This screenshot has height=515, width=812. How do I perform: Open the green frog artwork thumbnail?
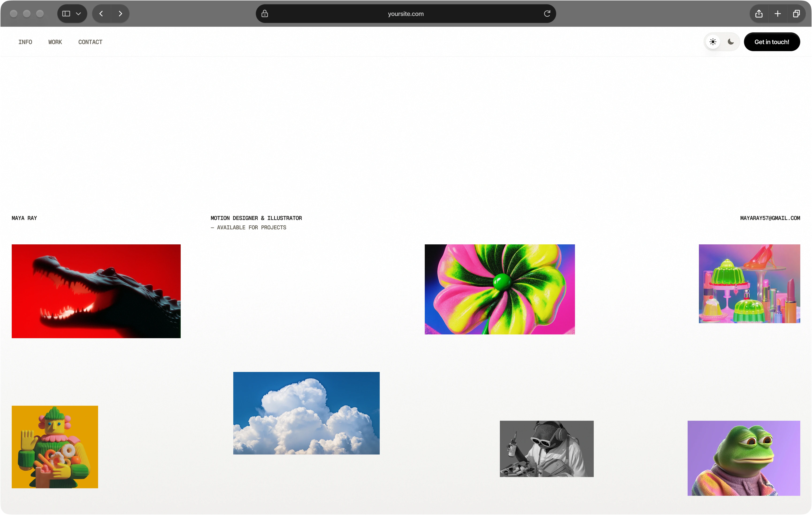pyautogui.click(x=743, y=458)
